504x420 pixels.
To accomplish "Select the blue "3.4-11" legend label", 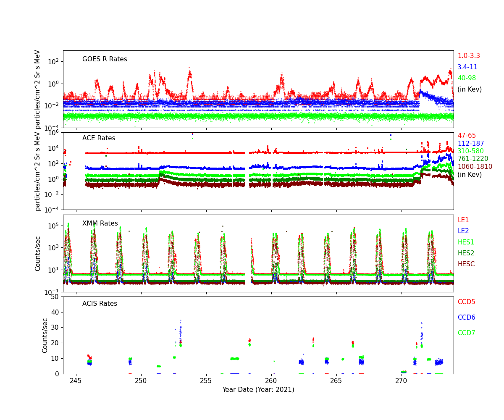I will coord(467,67).
